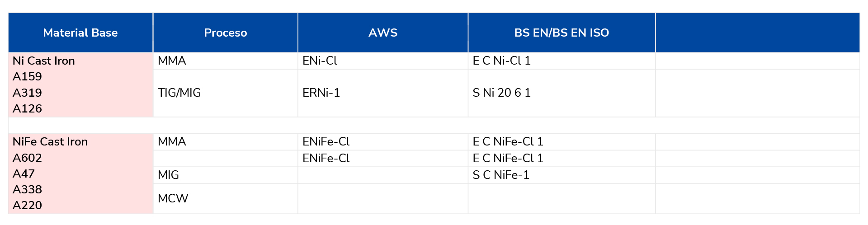Select the E C Ni-Cl 1 cell
Image resolution: width=868 pixels, height=225 pixels.
coord(561,61)
